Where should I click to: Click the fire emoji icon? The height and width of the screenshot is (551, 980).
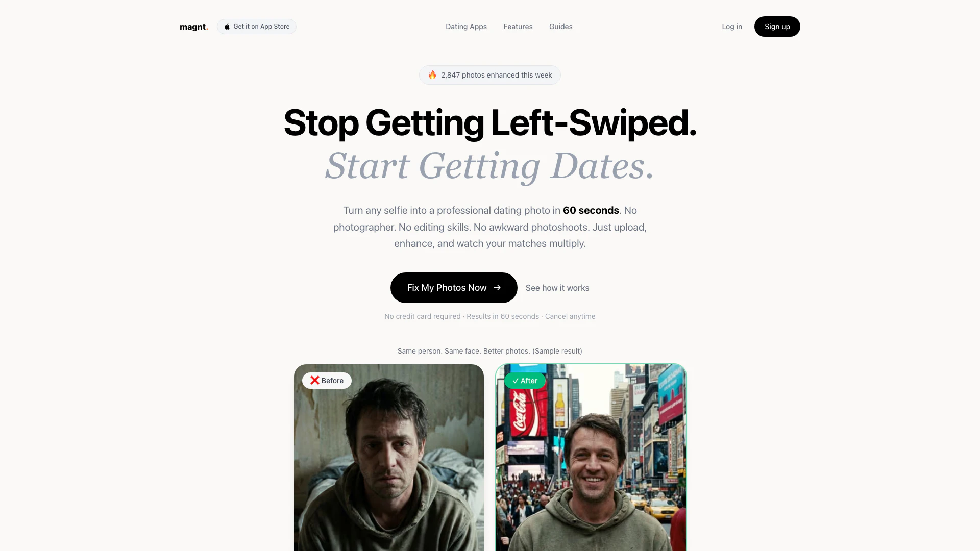pyautogui.click(x=432, y=75)
